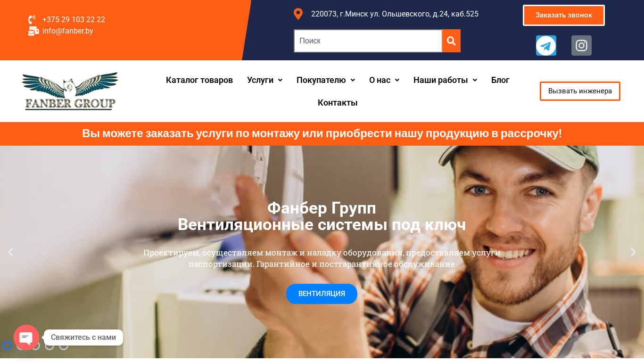Open the Контакты menu item
The image size is (644, 362).
pos(338,103)
